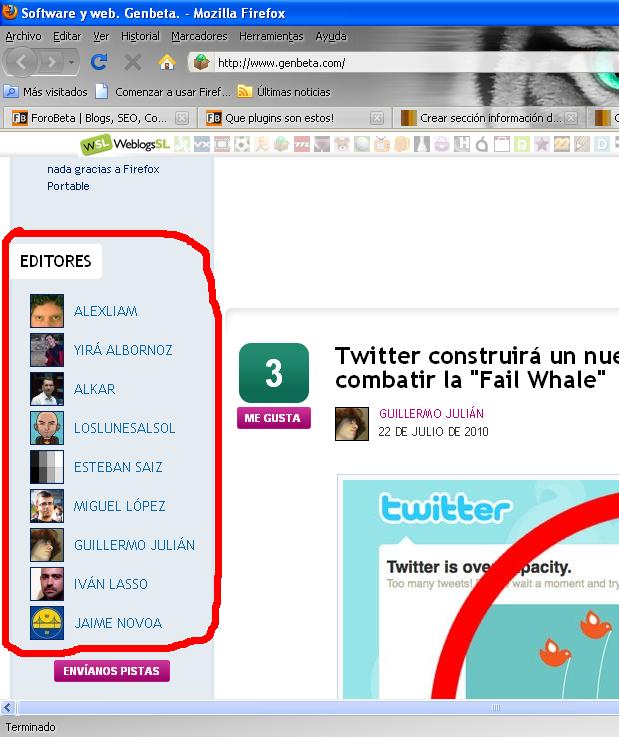Open JAIME NOVOA editor link
Viewport: 619px width, 748px height.
[x=118, y=623]
